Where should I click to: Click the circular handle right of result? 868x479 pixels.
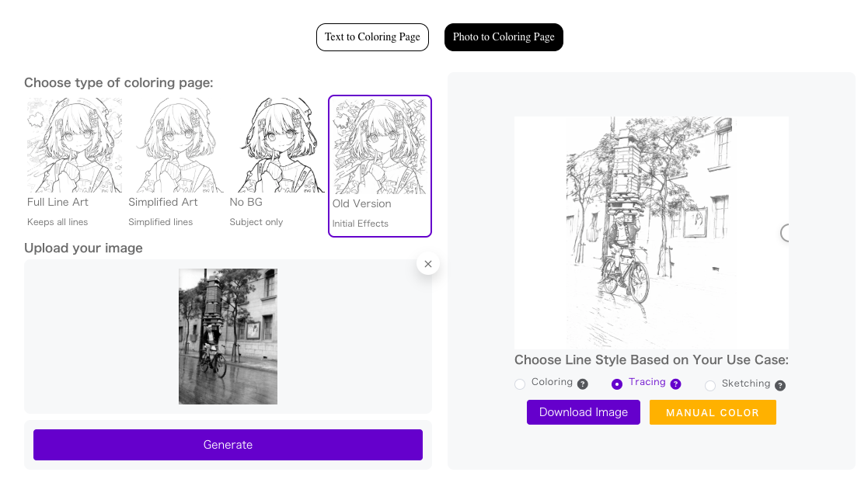[x=786, y=233]
